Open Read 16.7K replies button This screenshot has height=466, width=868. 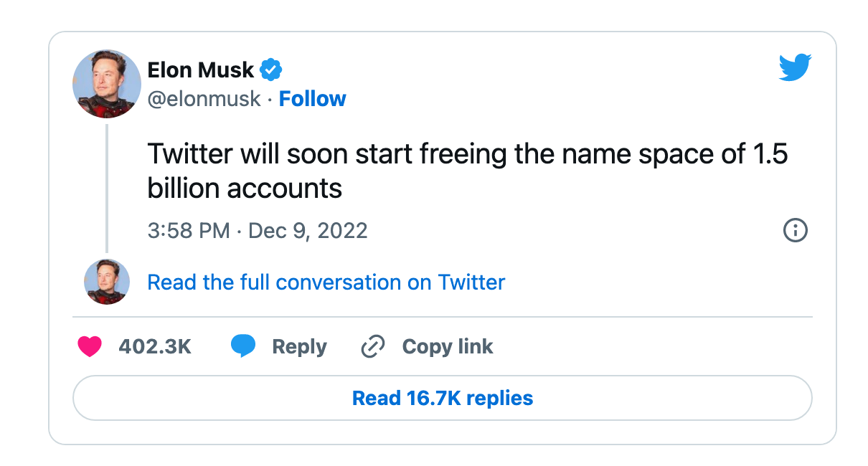tap(442, 398)
